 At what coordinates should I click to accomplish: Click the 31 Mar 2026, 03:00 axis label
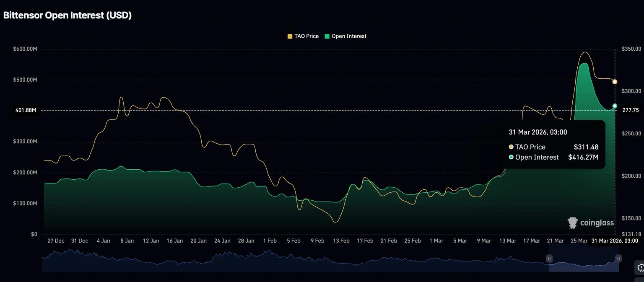pyautogui.click(x=614, y=241)
